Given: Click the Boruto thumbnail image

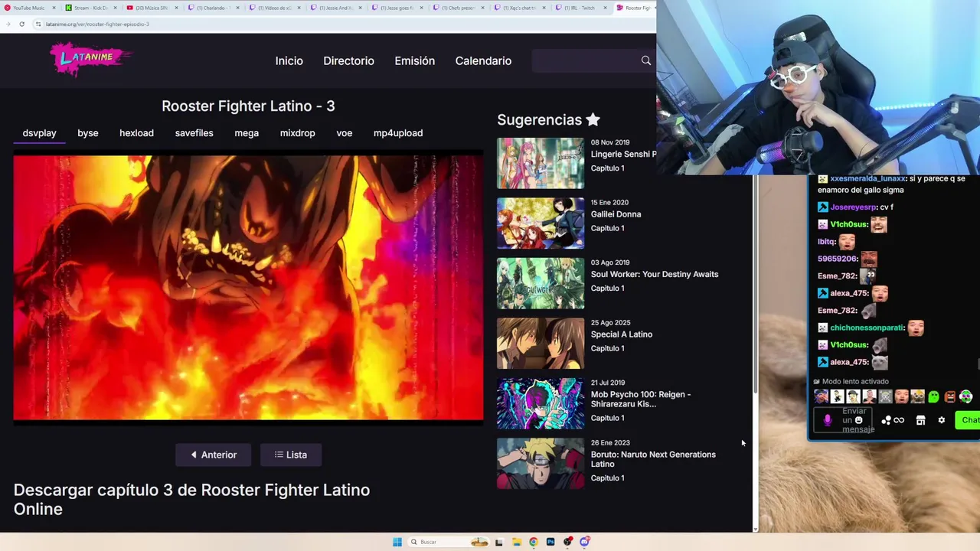Looking at the screenshot, I should tap(541, 464).
